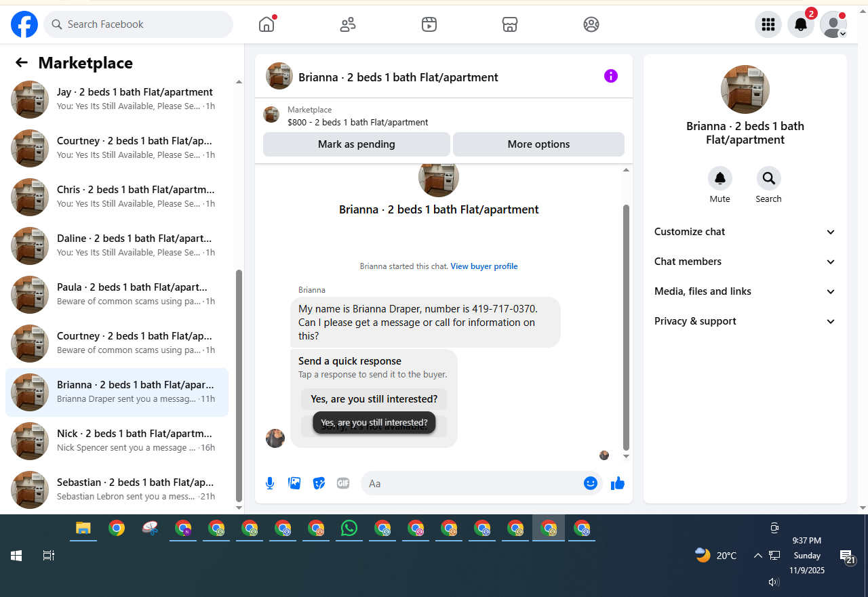
Task: Click the sender avatar beside the message
Action: (275, 438)
